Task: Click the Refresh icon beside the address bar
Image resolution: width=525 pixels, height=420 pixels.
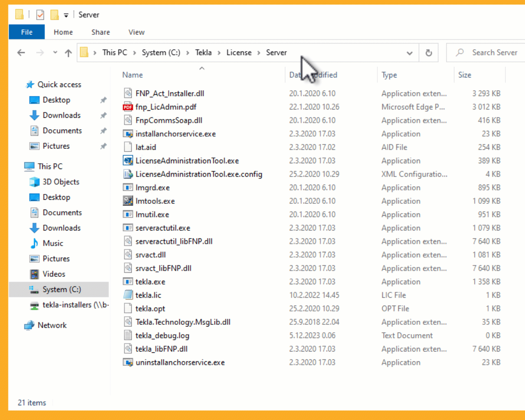Action: pos(428,52)
